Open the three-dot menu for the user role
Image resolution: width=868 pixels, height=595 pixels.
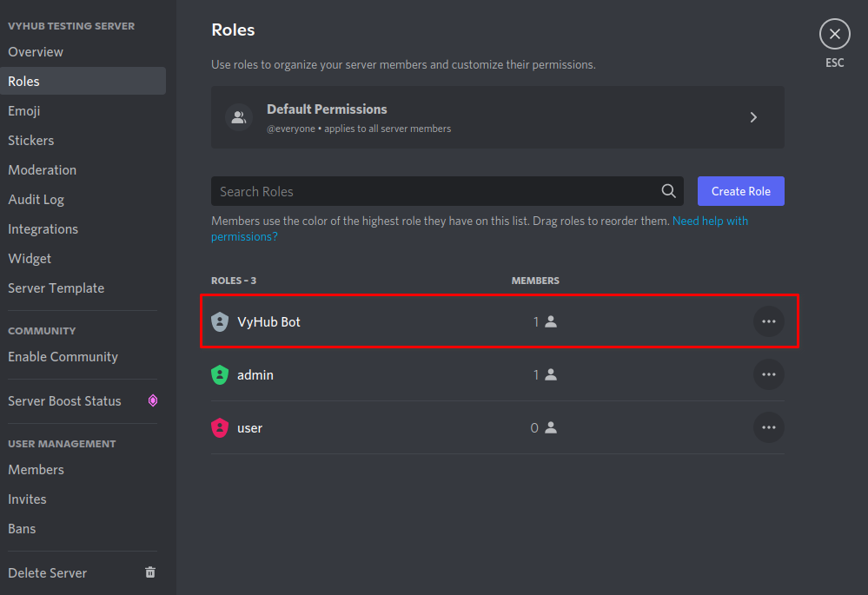point(768,427)
